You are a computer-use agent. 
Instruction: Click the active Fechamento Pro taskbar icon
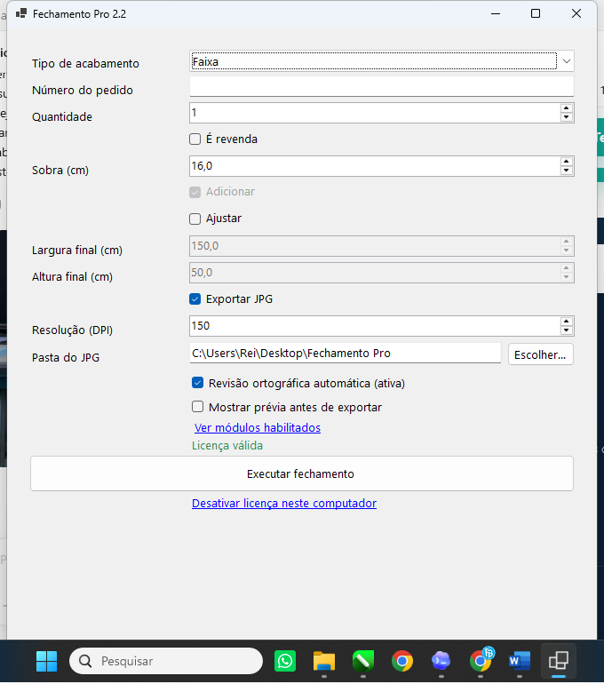coord(559,661)
